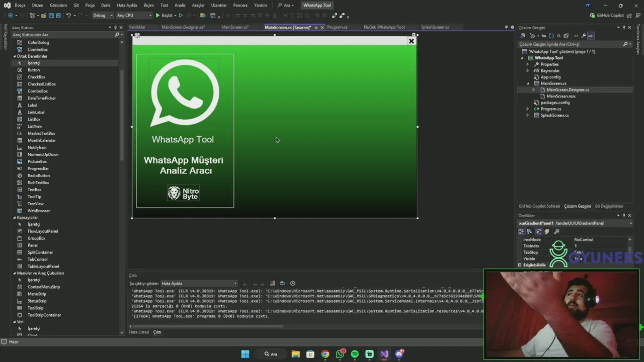Select the TextBox toolbox item
The width and height of the screenshot is (644, 362).
click(34, 190)
